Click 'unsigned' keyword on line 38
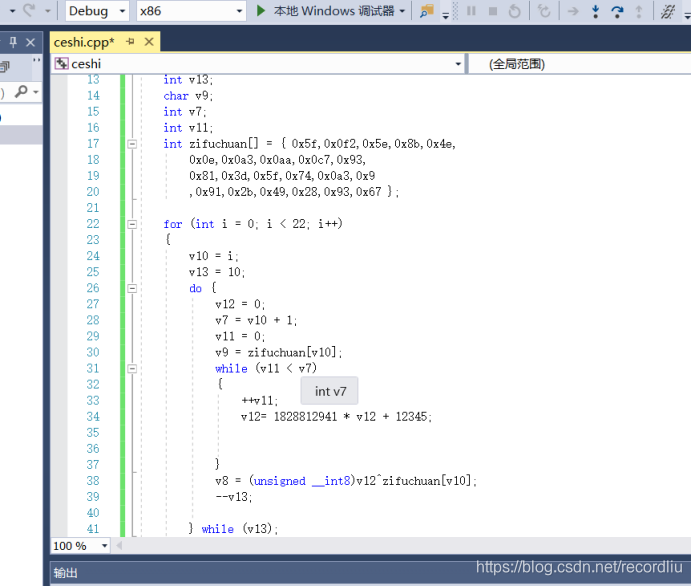Image resolution: width=692 pixels, height=586 pixels. click(280, 481)
